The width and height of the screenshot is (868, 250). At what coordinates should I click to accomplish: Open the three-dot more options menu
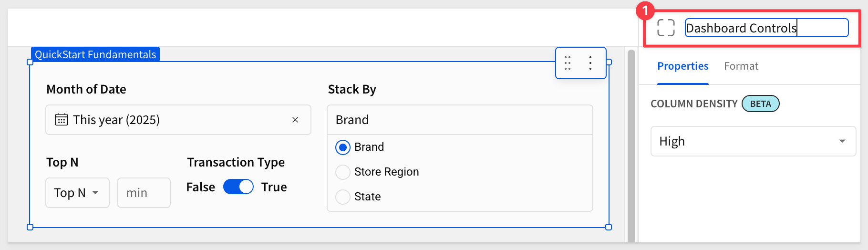click(590, 63)
